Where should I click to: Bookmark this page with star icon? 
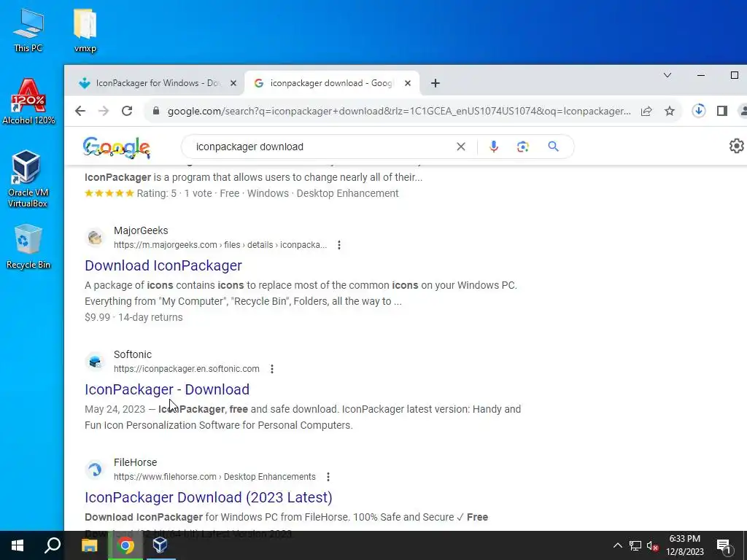670,111
